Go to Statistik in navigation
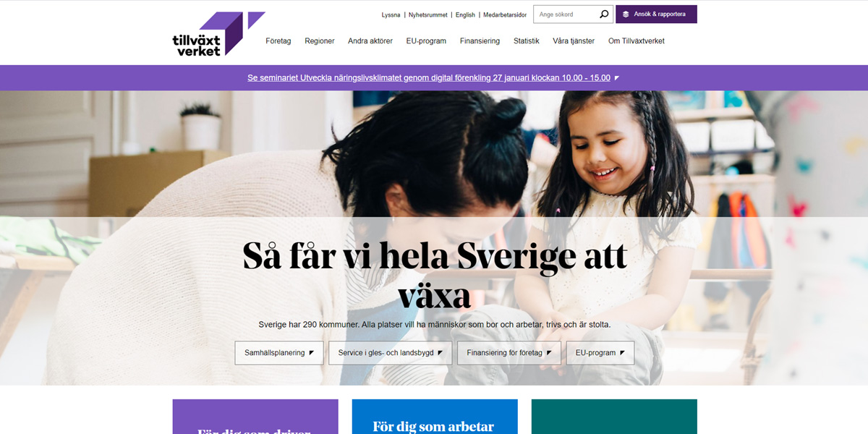868x434 pixels. (527, 41)
